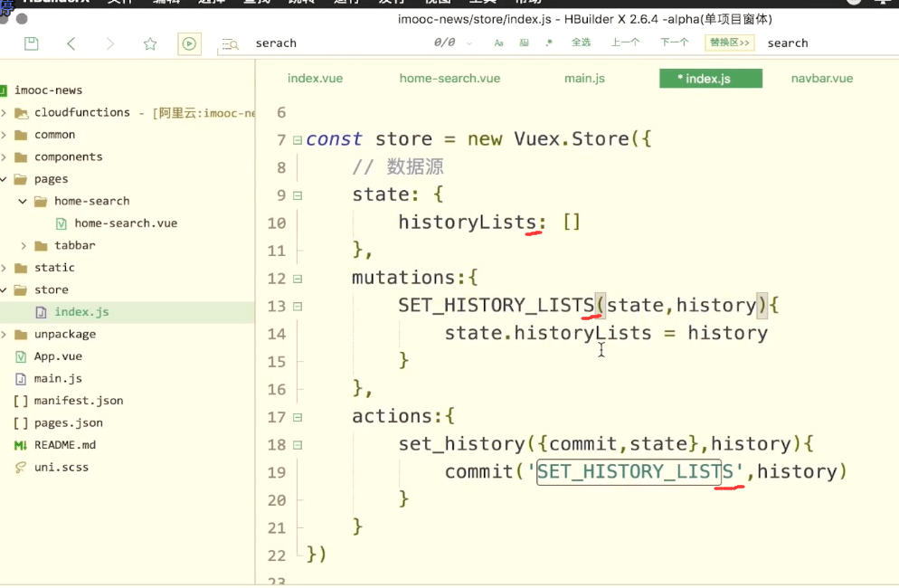Open pages.json in the file tree
Screen dimensions: 899x588
(x=68, y=422)
